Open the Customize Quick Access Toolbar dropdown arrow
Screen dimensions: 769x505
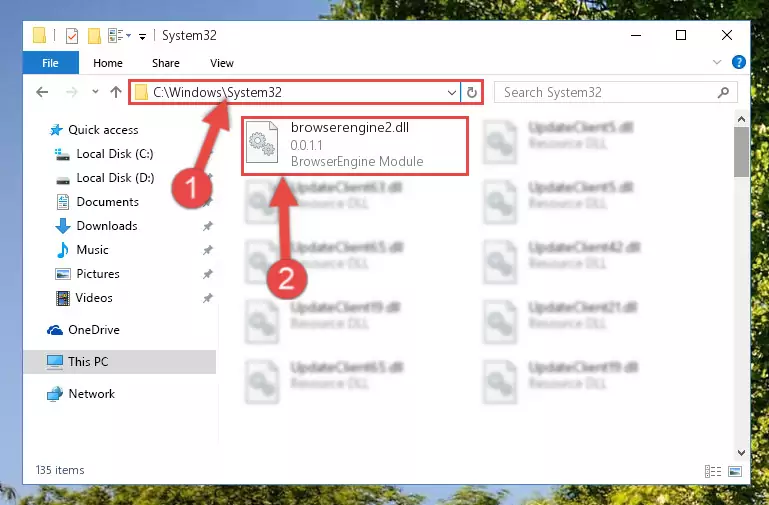pyautogui.click(x=142, y=36)
